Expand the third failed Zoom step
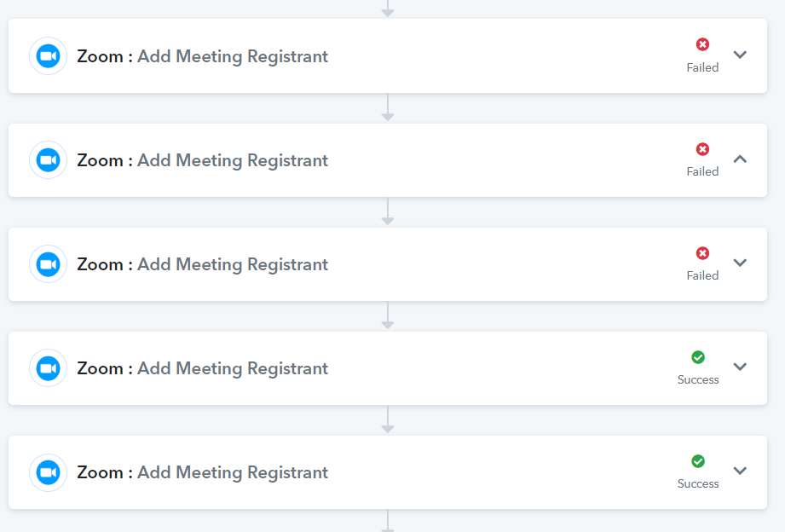Screen dimensions: 785x532 click(740, 263)
